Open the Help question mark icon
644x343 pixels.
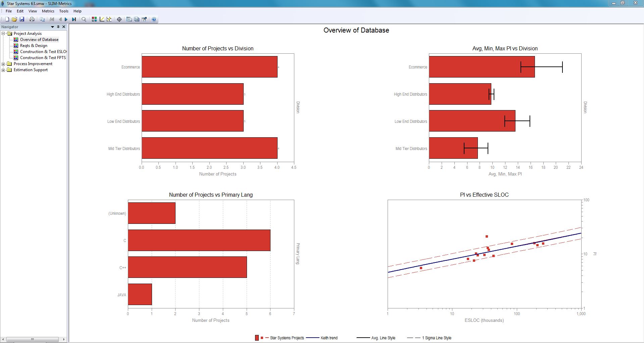[x=154, y=19]
